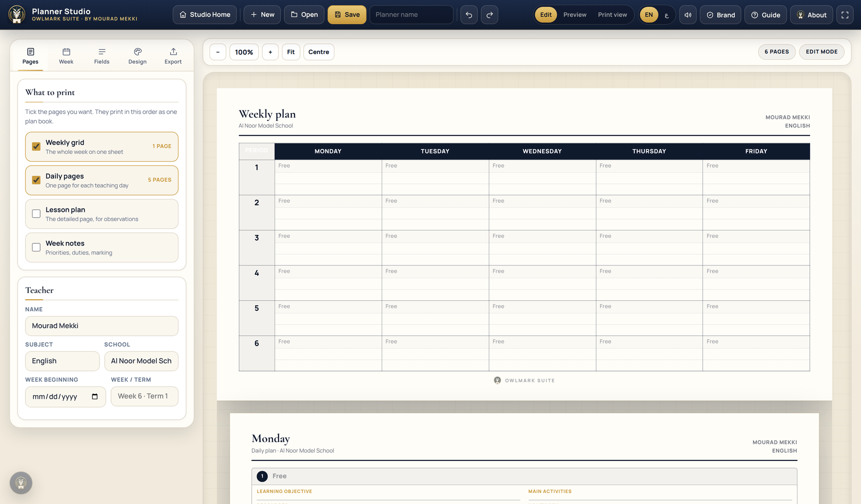Open an existing planner file
The image size is (861, 504).
tap(304, 15)
